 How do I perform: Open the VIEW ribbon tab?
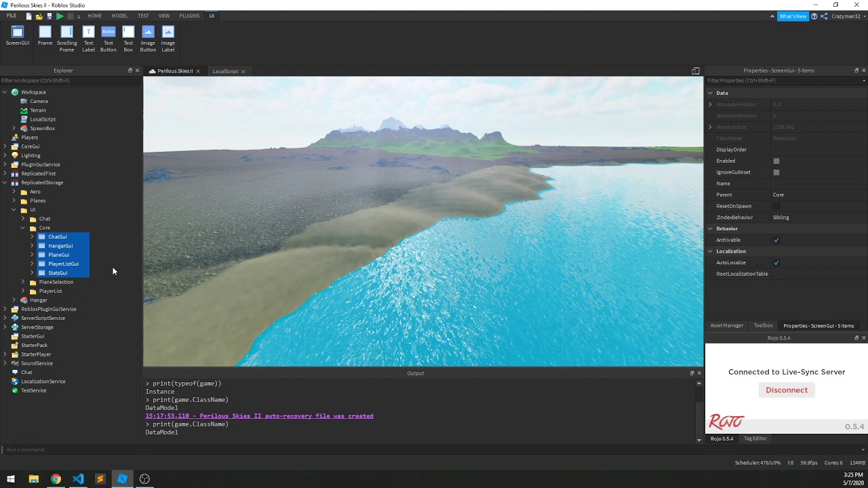point(164,16)
